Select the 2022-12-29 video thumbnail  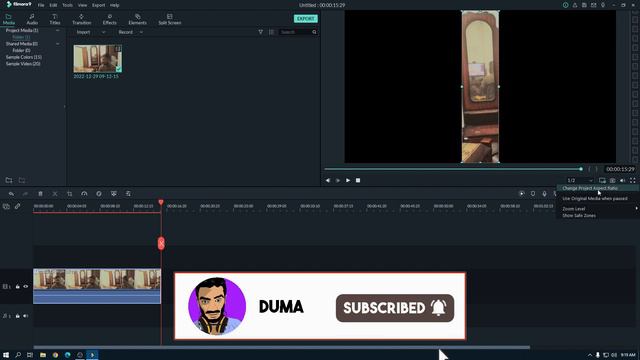click(x=98, y=59)
